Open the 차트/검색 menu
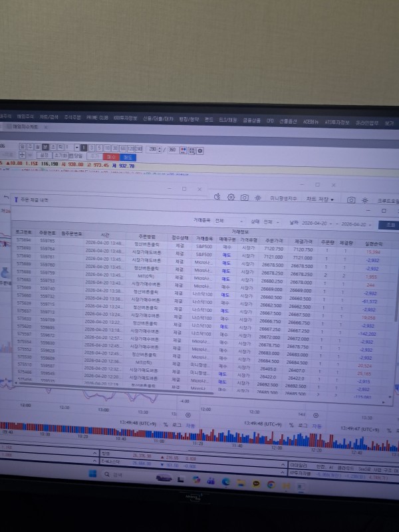The width and height of the screenshot is (399, 532). pos(49,117)
